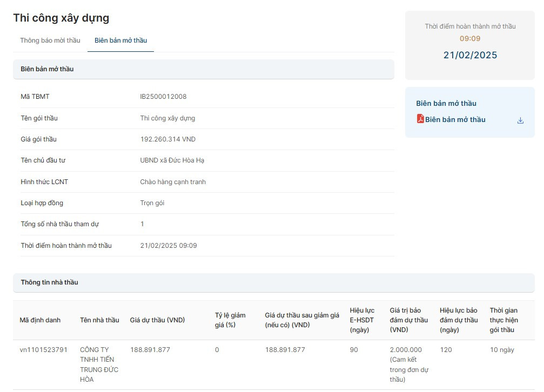The height and width of the screenshot is (392, 544).
Task: Click the investor name UBND xã Đức Hòa Hạ
Action: [x=172, y=160]
